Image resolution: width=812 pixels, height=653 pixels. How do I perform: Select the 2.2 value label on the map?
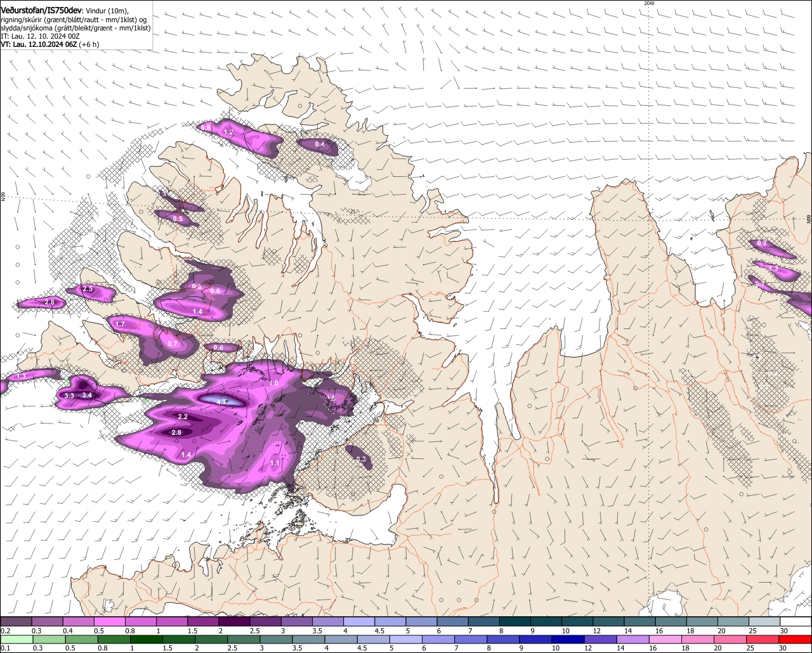183,417
